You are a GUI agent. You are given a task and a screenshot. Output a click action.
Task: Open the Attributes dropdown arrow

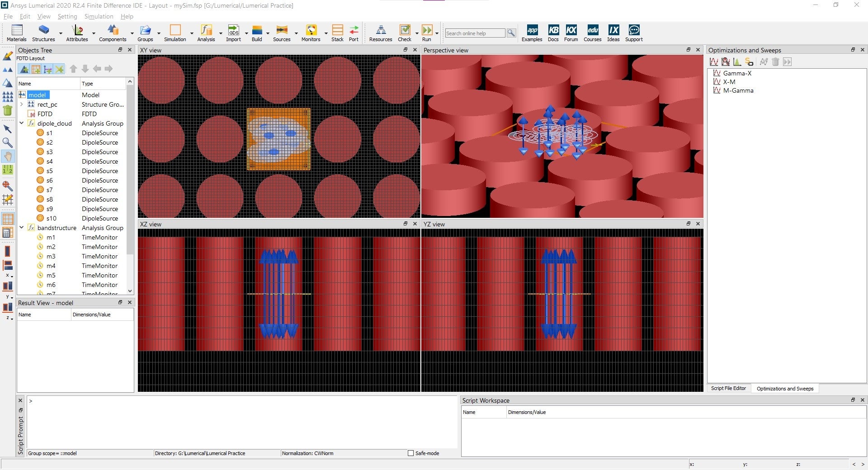click(x=94, y=33)
